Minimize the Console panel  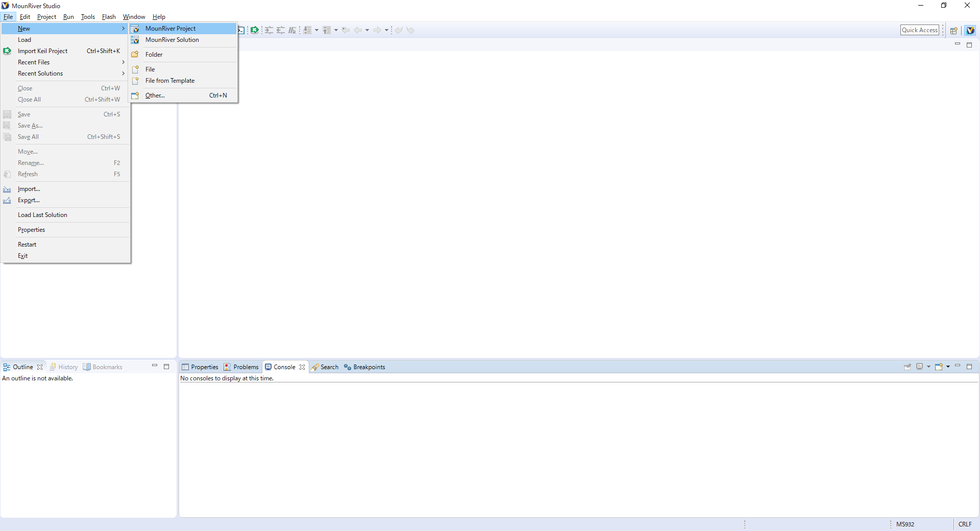958,366
